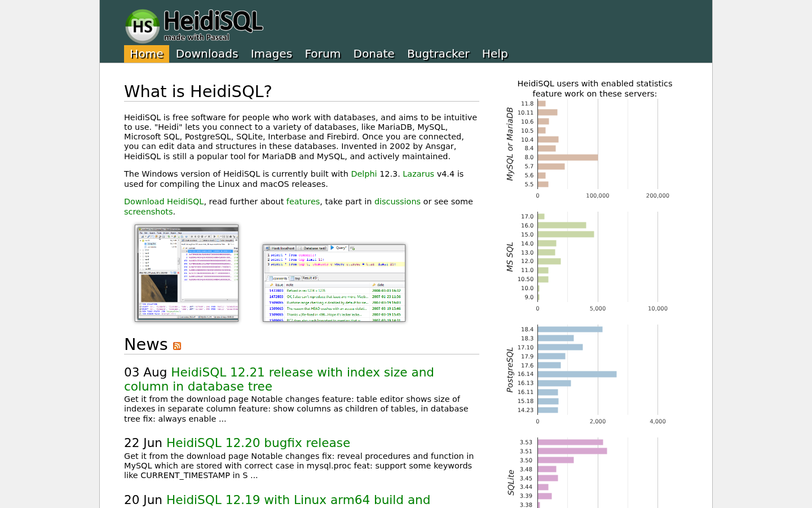Open the Images menu item
Viewport: 812px width, 508px height.
point(271,54)
